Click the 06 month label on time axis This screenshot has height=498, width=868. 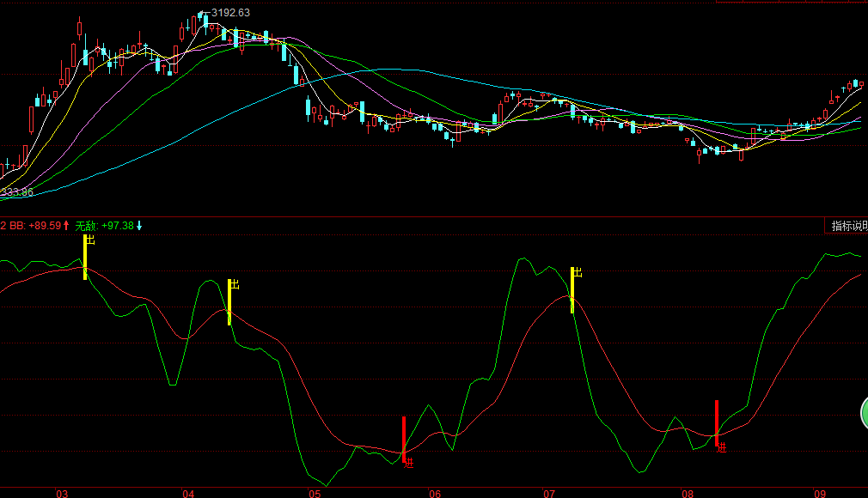tap(435, 493)
